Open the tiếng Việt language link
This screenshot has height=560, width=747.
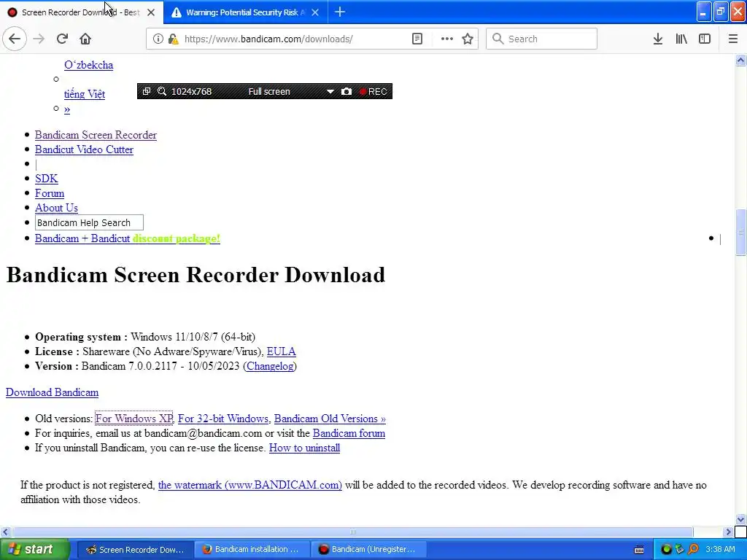click(x=85, y=94)
